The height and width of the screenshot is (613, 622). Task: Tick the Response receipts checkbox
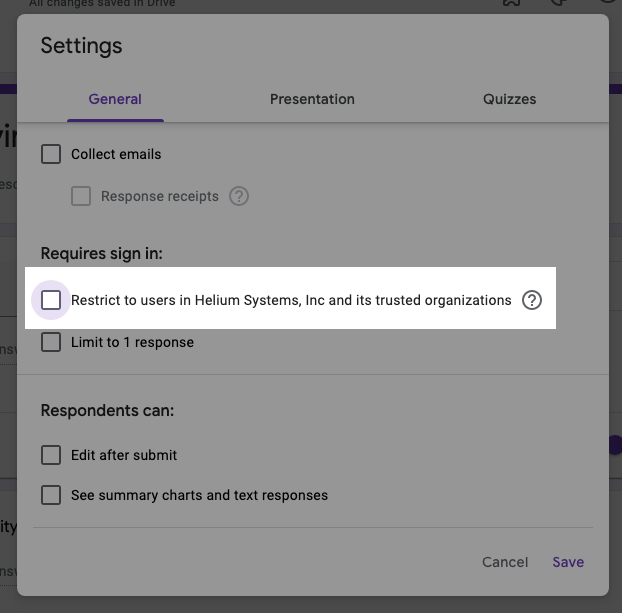[x=81, y=196]
